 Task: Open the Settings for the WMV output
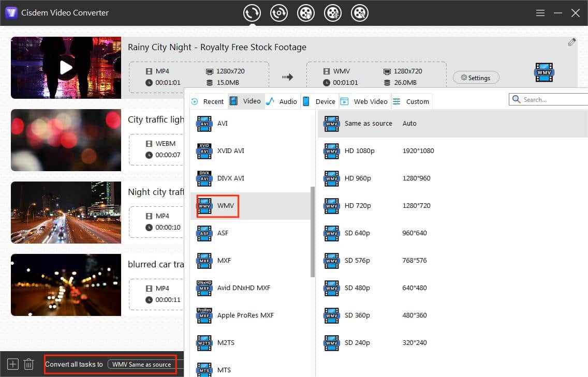tap(475, 77)
